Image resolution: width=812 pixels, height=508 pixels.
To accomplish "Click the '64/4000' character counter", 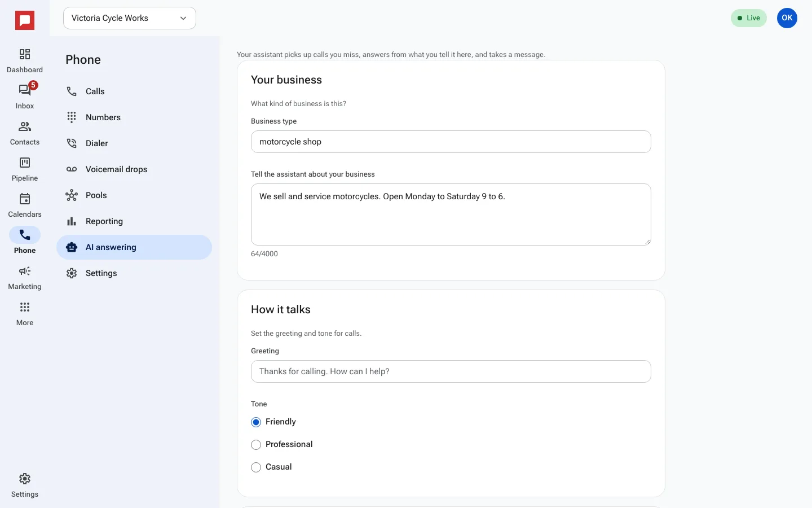I will (x=264, y=254).
